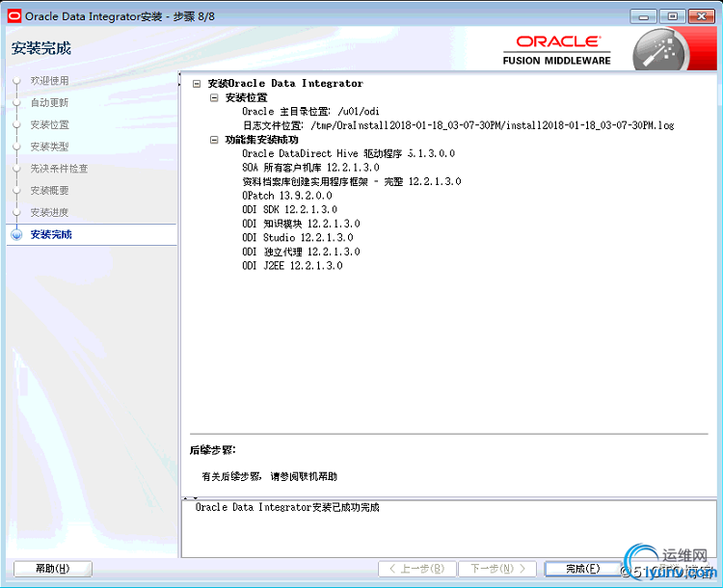Screen dimensions: 723x588
Task: Collapse the 安装Oracle Data Integrator tree node
Action: point(197,84)
